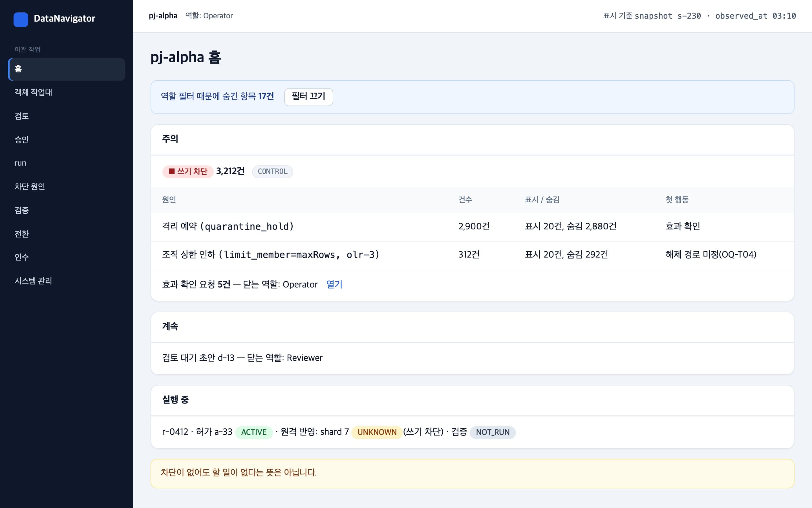The width and height of the screenshot is (812, 508).
Task: Click the 표시 / 숨김 column header
Action: pyautogui.click(x=542, y=200)
